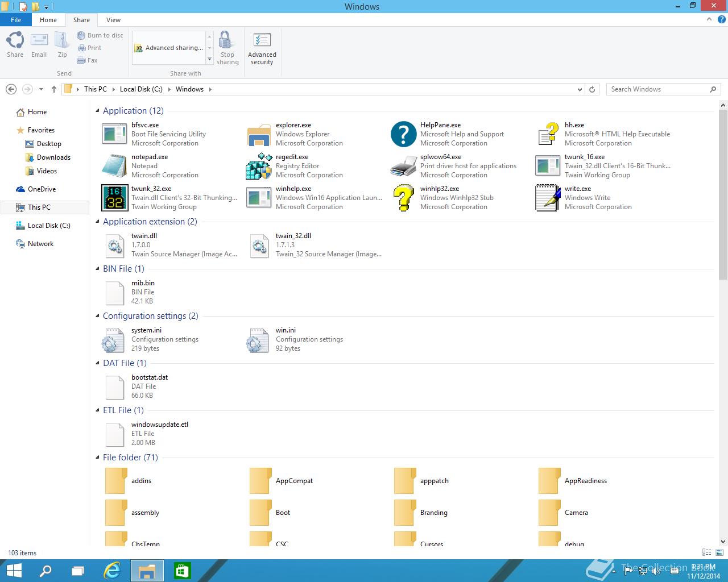Expand the Share with gallery dropdown
The height and width of the screenshot is (582, 728).
pyautogui.click(x=209, y=59)
